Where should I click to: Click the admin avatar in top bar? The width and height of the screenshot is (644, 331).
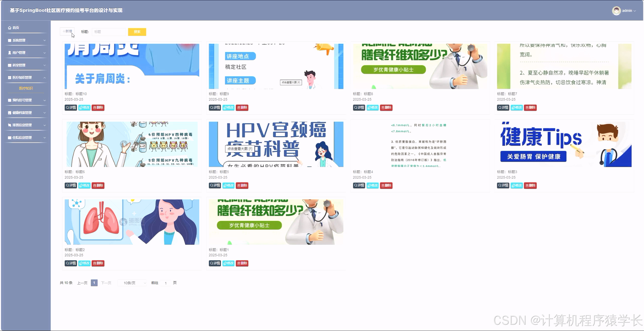pyautogui.click(x=616, y=10)
